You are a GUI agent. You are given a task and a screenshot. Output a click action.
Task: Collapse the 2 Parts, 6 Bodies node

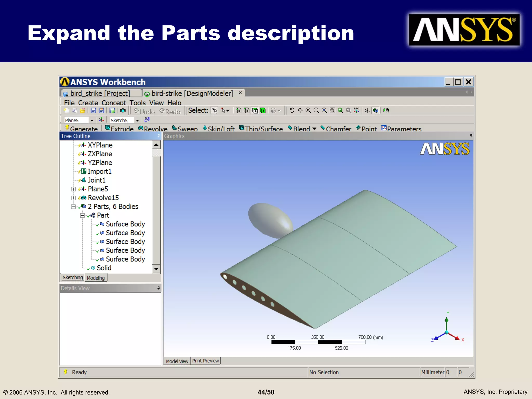(74, 207)
